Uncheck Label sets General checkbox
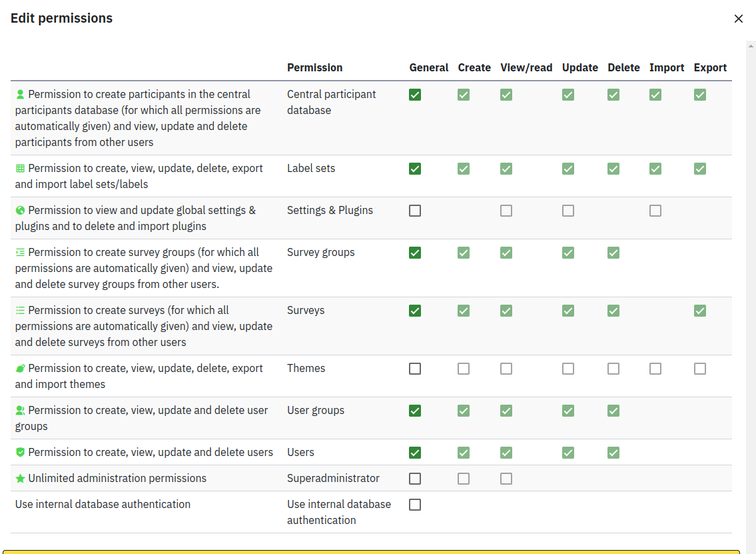The image size is (756, 554). click(x=415, y=169)
